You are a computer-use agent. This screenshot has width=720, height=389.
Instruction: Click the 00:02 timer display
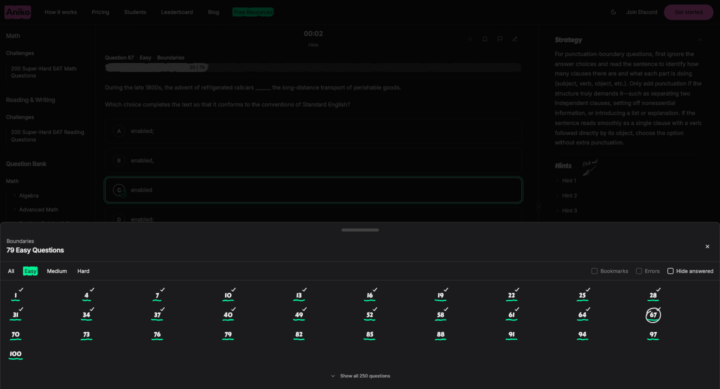pyautogui.click(x=313, y=34)
